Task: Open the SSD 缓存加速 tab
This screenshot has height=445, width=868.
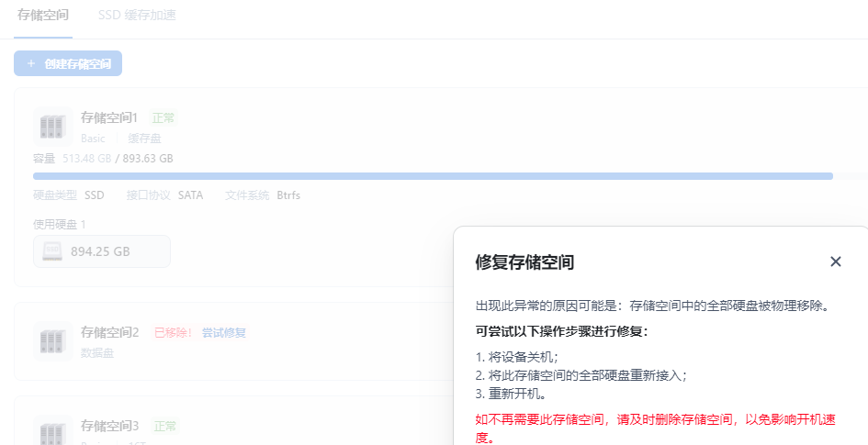Action: click(x=137, y=15)
